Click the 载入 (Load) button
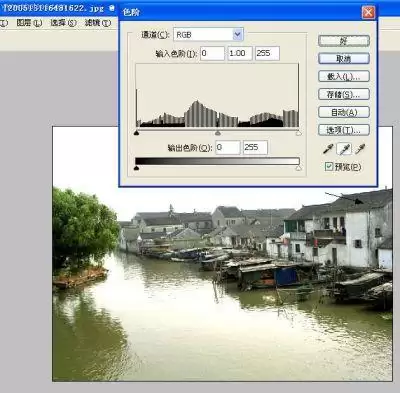400x393 pixels. (x=344, y=76)
